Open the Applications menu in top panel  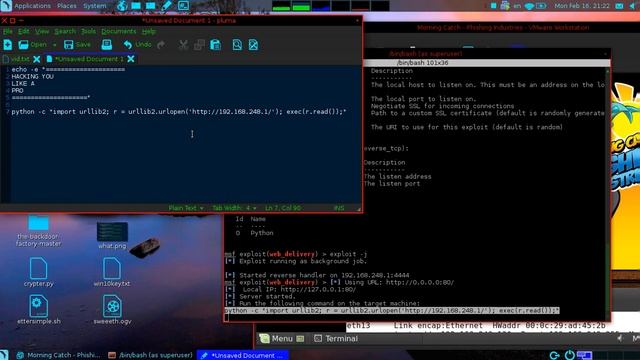point(33,6)
